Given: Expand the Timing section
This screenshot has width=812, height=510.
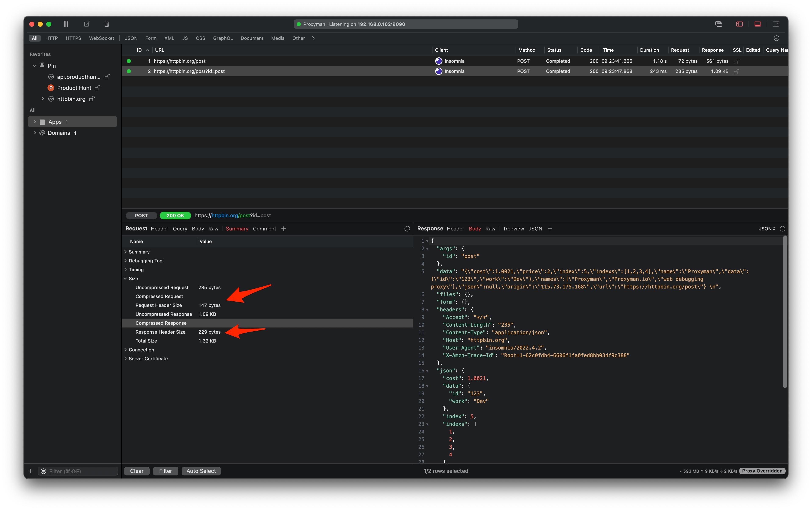Looking at the screenshot, I should tap(125, 269).
